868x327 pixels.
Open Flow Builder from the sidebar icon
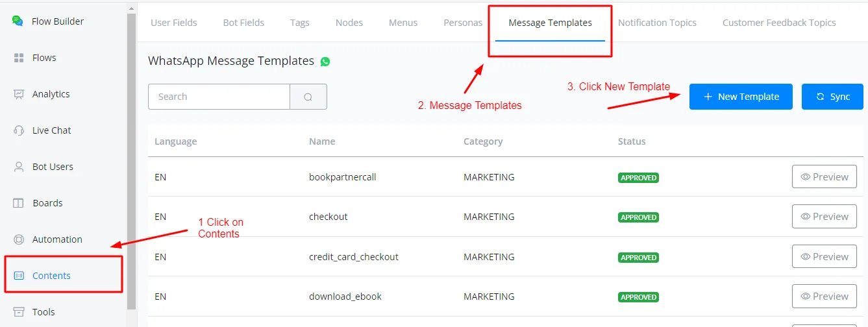[18, 21]
